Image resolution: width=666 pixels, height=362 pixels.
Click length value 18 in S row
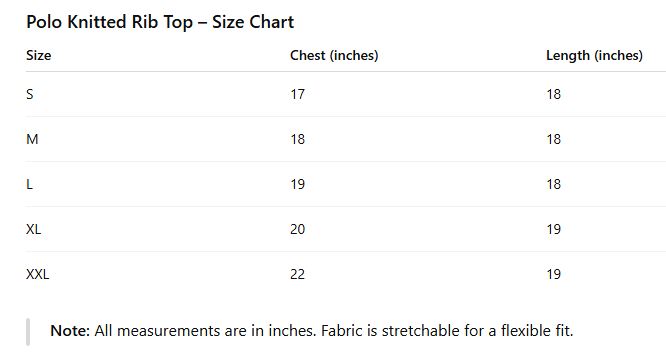coord(553,94)
